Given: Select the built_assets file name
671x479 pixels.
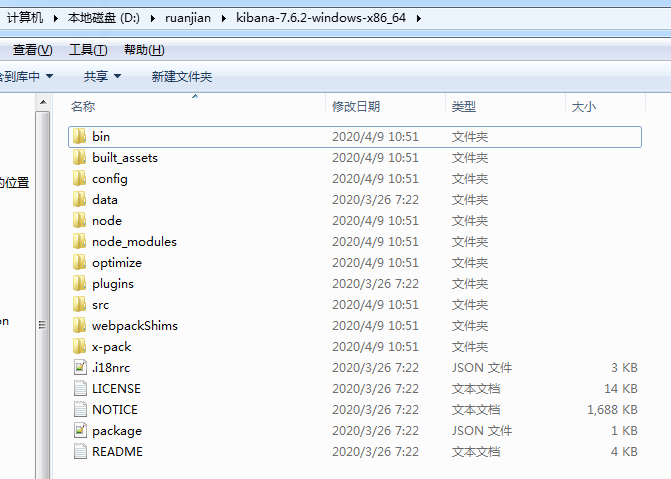Looking at the screenshot, I should click(x=125, y=158).
